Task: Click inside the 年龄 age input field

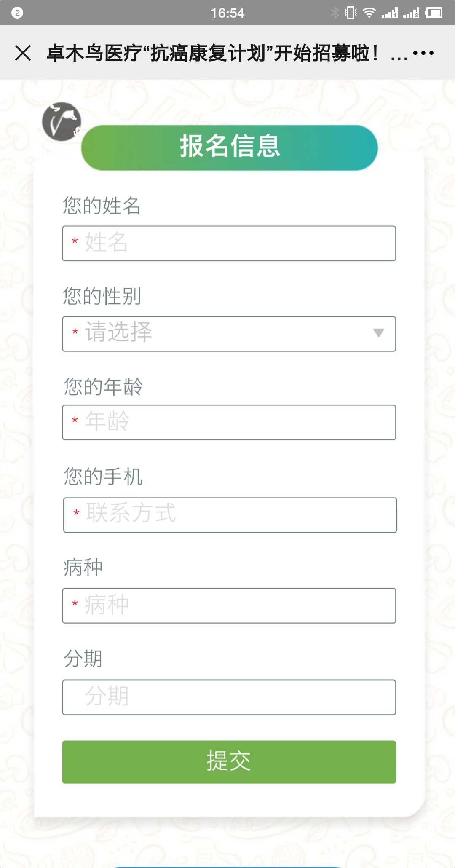Action: tap(229, 422)
